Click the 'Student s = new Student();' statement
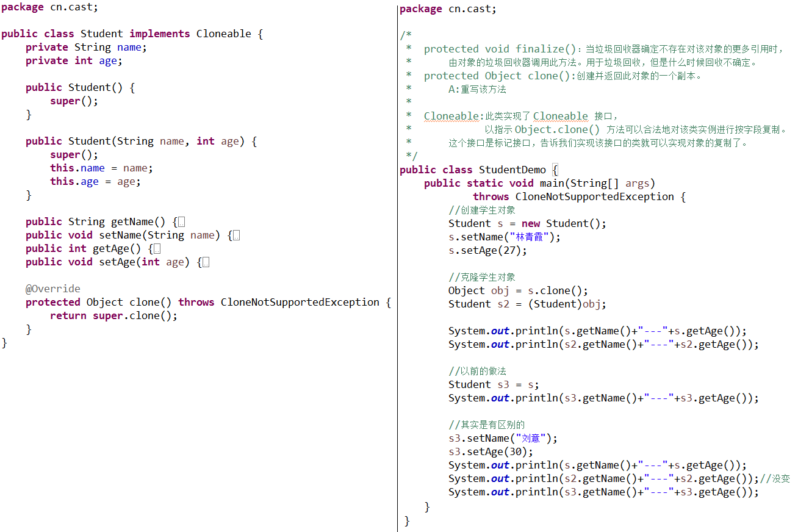The image size is (798, 532). (x=527, y=223)
